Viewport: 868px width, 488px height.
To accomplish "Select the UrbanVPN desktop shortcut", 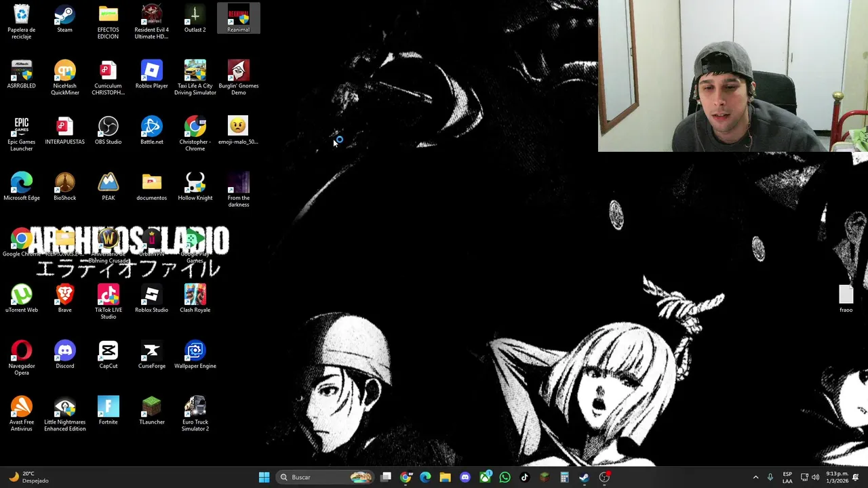I will click(x=151, y=244).
